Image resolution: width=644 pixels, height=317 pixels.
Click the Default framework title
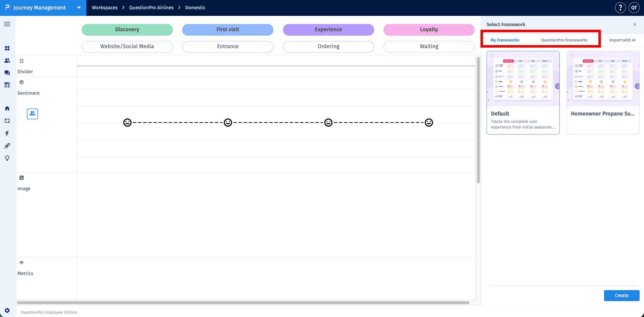point(500,114)
